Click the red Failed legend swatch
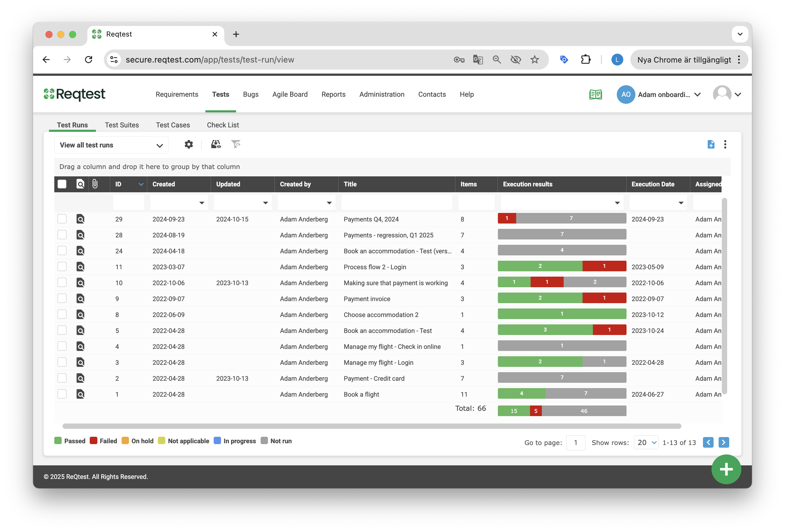The height and width of the screenshot is (532, 785). (x=94, y=441)
